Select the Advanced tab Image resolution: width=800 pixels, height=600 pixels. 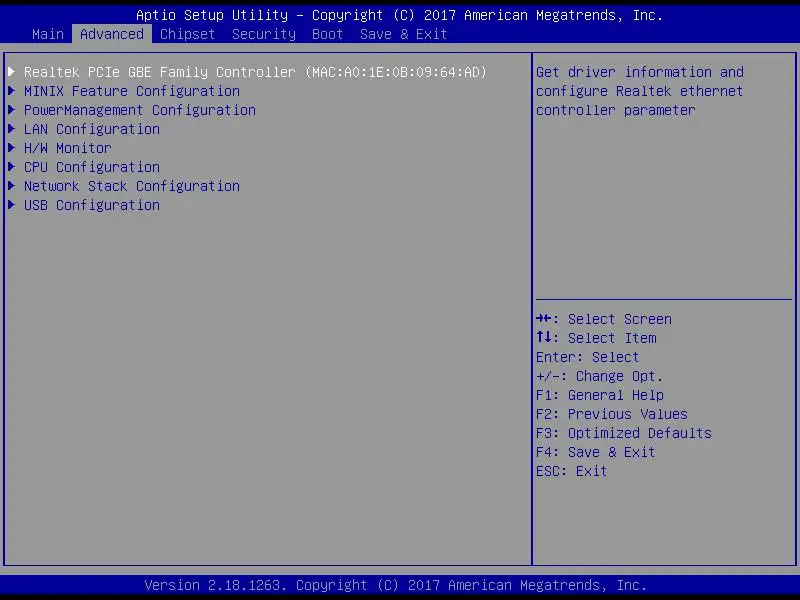click(112, 34)
